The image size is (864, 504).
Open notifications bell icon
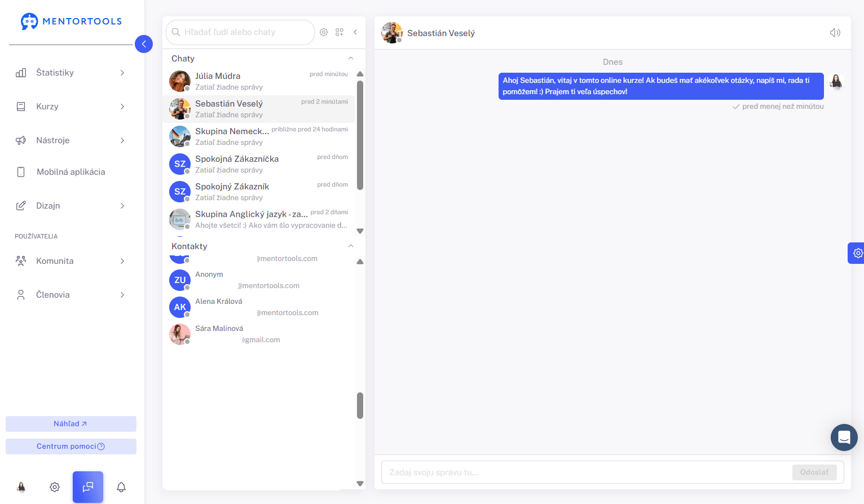(121, 487)
